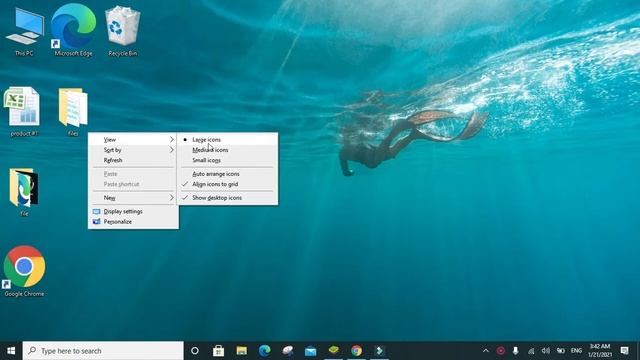Click the Display settings monitor icon
This screenshot has width=640, height=360.
coord(96,211)
